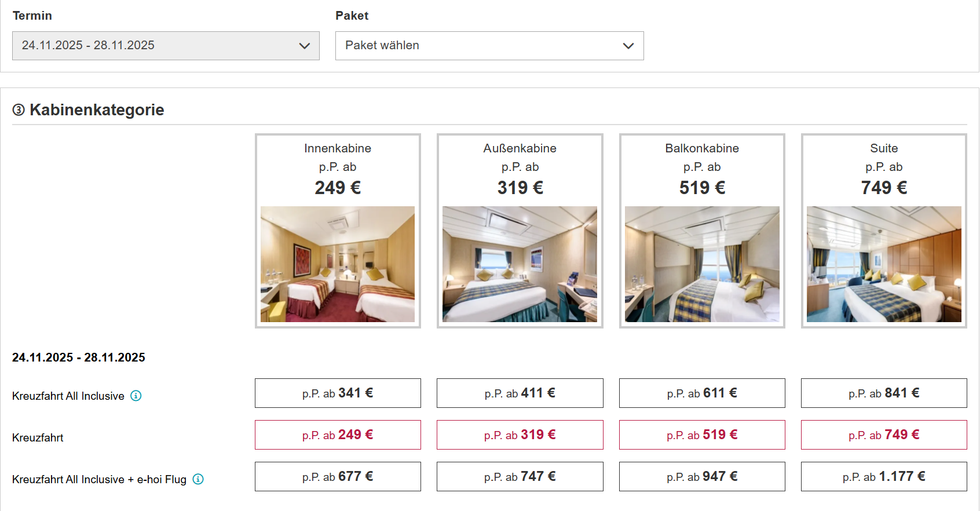Select Kreuzfahrt Innenkabine 249 € price

[x=338, y=435]
